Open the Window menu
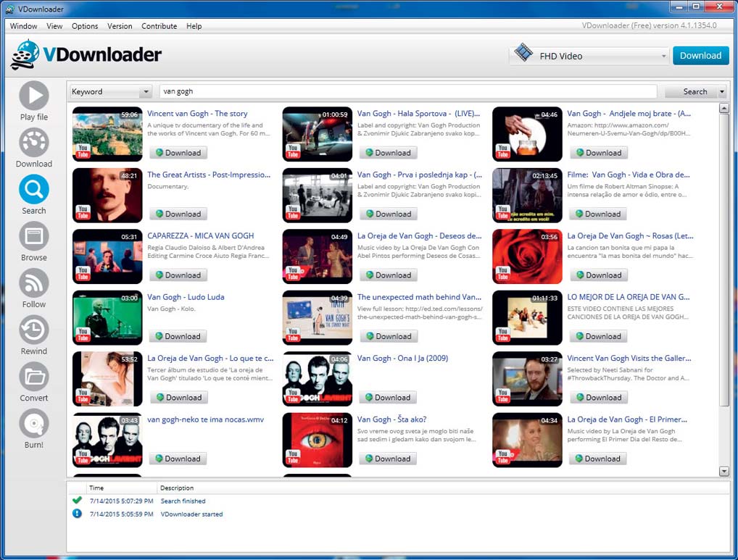The image size is (738, 560). [23, 26]
